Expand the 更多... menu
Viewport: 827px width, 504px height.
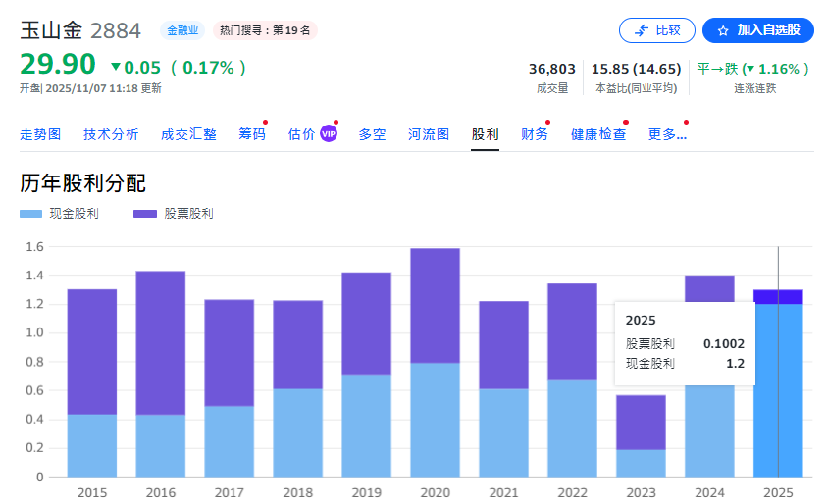(x=667, y=134)
